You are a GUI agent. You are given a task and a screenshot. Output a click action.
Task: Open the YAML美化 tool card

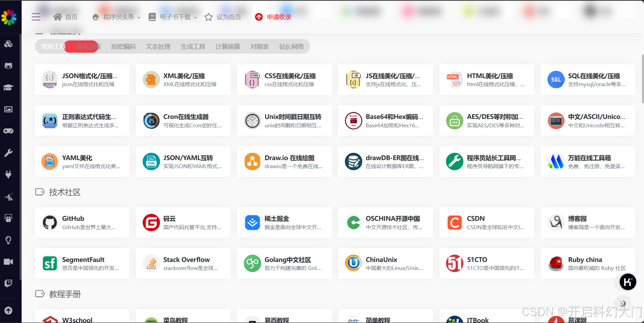click(x=82, y=161)
